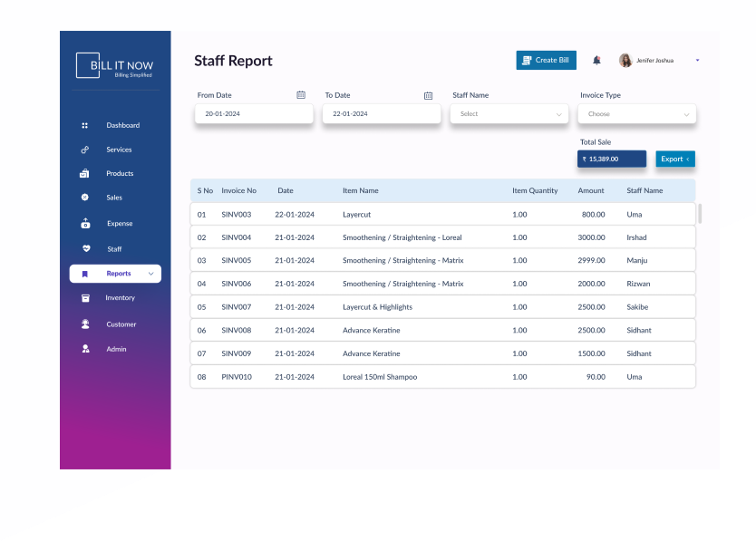Click the Services link icon in sidebar
Image resolution: width=756 pixels, height=541 pixels.
[85, 150]
